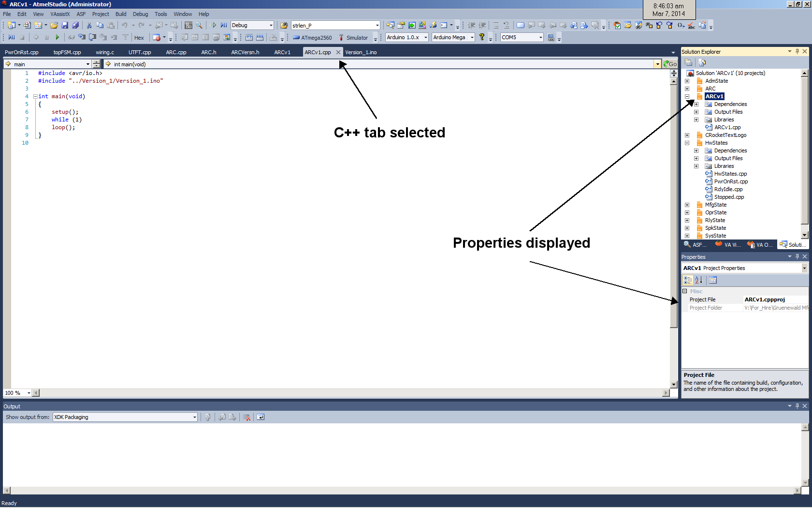
Task: Open the COM5 serial port dropdown
Action: (540, 37)
